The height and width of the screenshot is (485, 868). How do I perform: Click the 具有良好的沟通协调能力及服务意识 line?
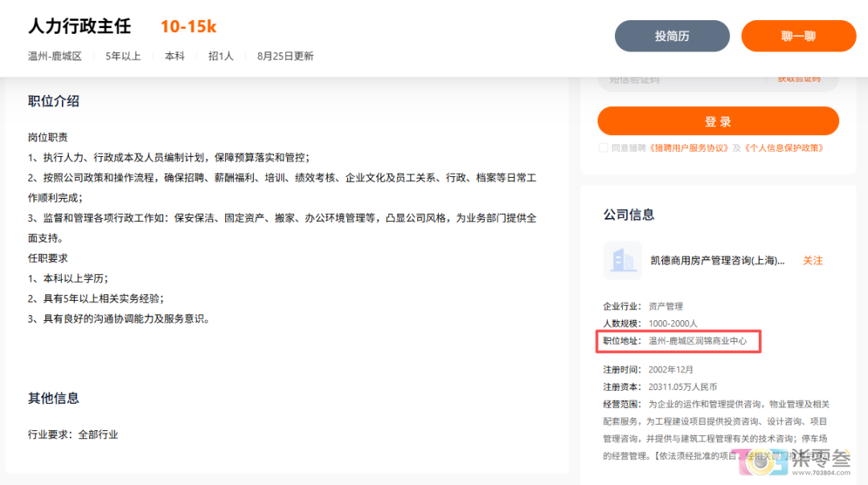[x=119, y=319]
